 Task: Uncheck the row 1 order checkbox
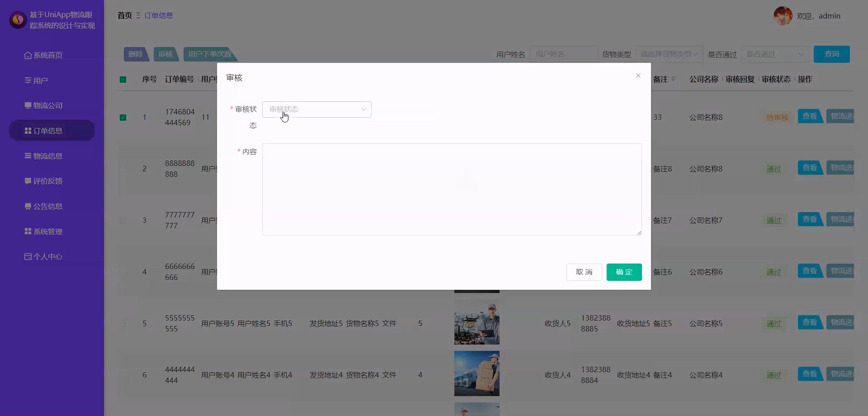tap(123, 117)
